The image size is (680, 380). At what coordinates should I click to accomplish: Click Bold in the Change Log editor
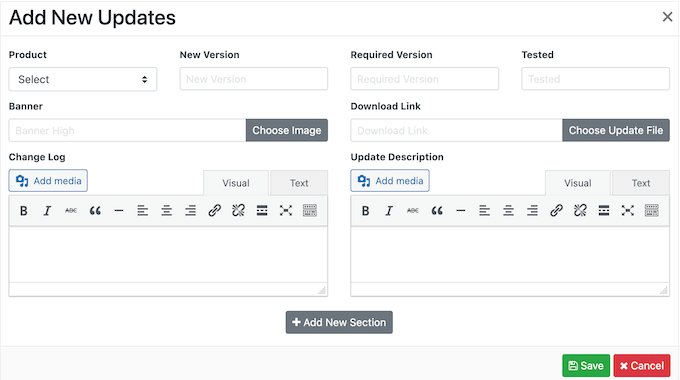(x=24, y=211)
